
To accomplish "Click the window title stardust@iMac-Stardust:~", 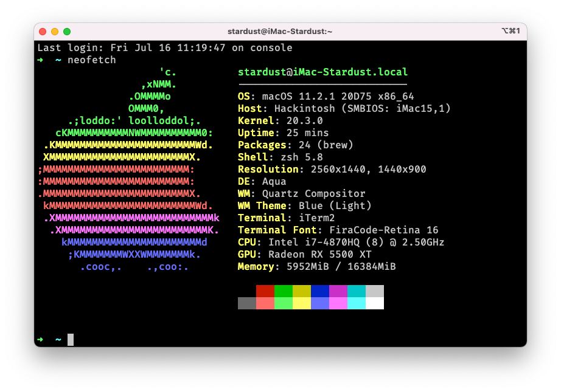I will (280, 32).
